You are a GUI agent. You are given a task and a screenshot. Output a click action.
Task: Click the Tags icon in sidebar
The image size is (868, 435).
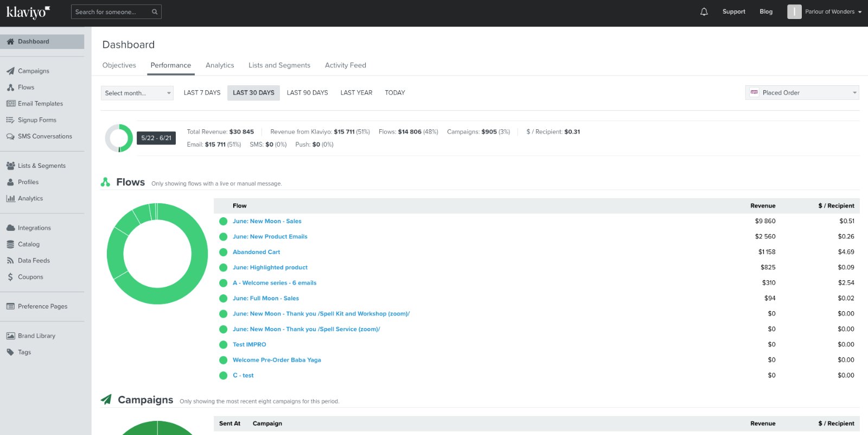tap(10, 352)
